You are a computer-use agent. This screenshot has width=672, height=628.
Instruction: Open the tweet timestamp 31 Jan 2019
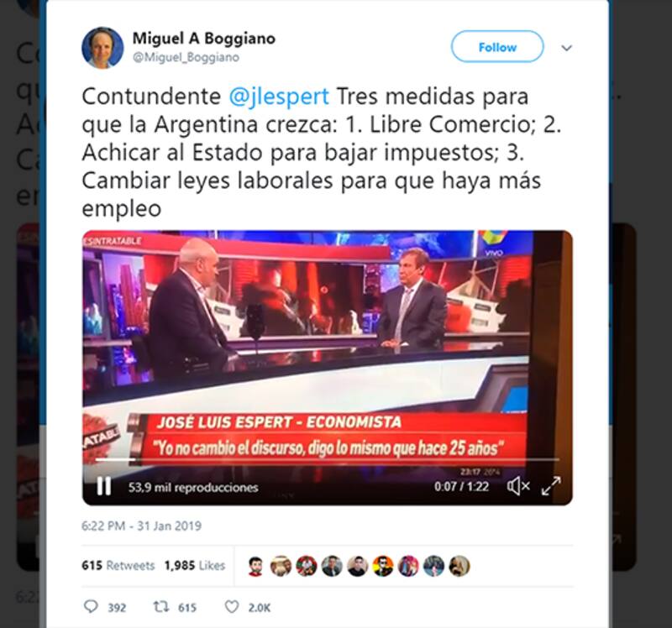[x=141, y=526]
